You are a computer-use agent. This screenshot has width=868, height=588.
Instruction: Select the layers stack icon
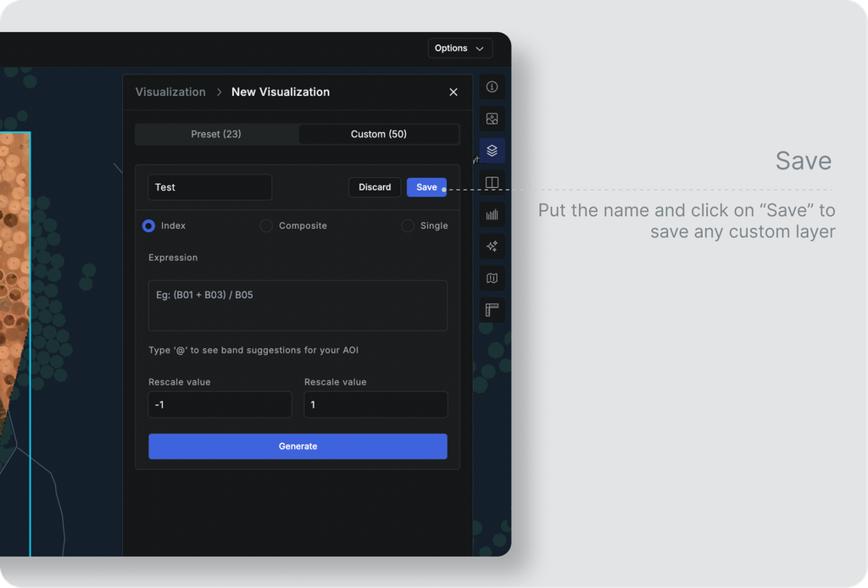pos(492,151)
